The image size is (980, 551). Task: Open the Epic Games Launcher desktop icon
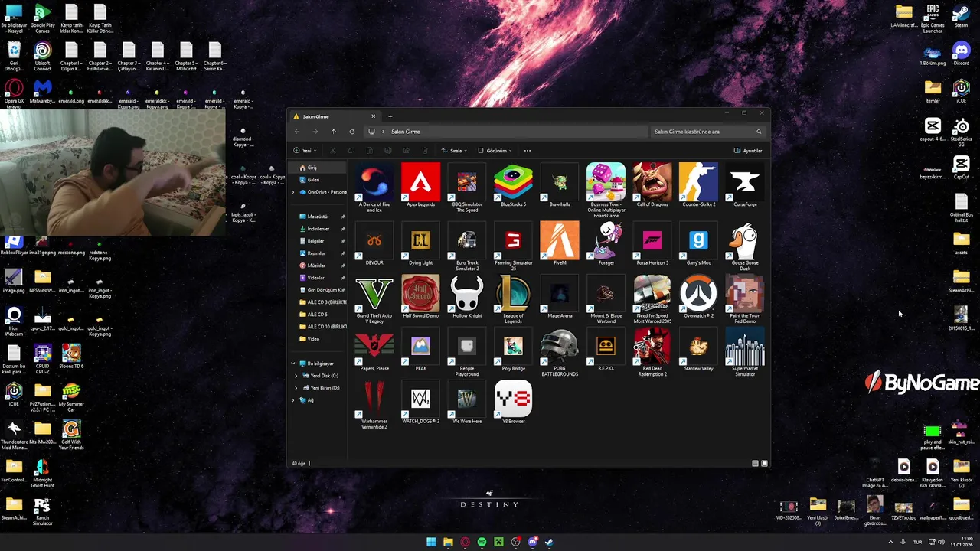click(933, 19)
